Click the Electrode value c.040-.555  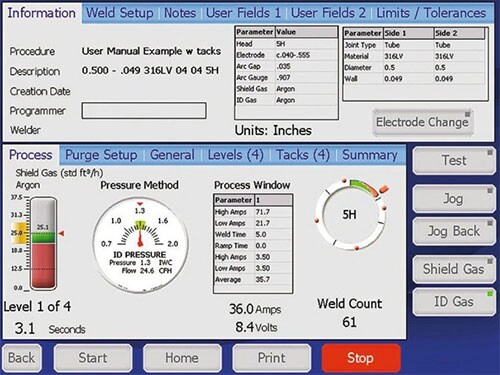(306, 55)
